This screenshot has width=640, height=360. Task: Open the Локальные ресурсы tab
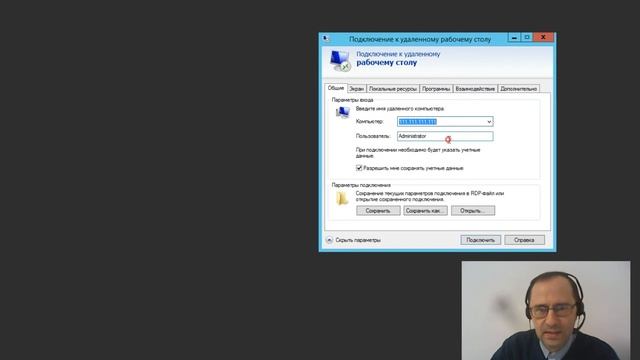(x=393, y=89)
